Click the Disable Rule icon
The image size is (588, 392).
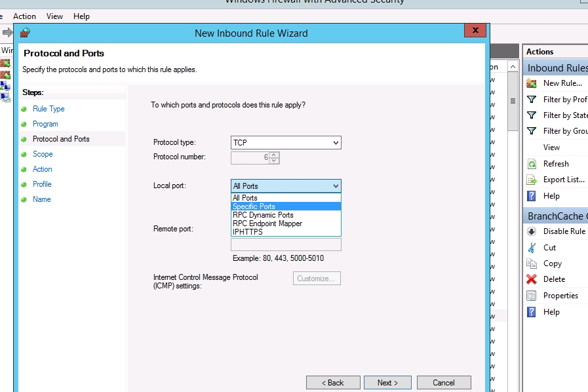coord(532,231)
